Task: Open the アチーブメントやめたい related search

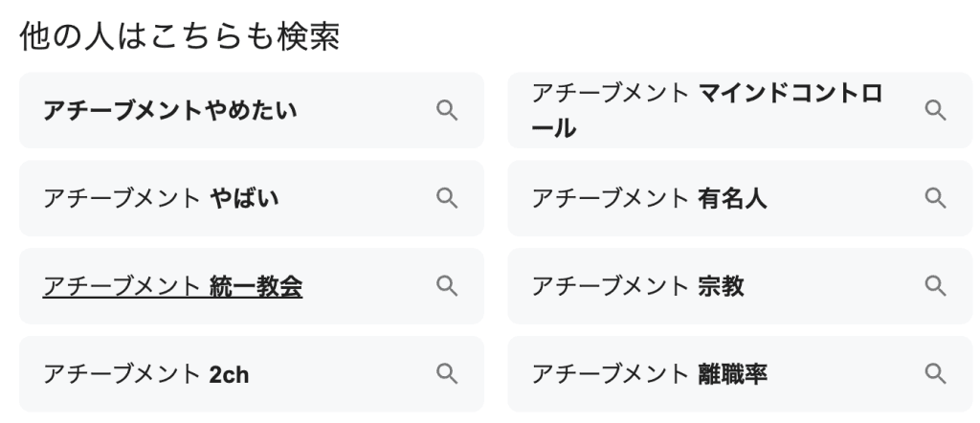Action: pyautogui.click(x=169, y=111)
